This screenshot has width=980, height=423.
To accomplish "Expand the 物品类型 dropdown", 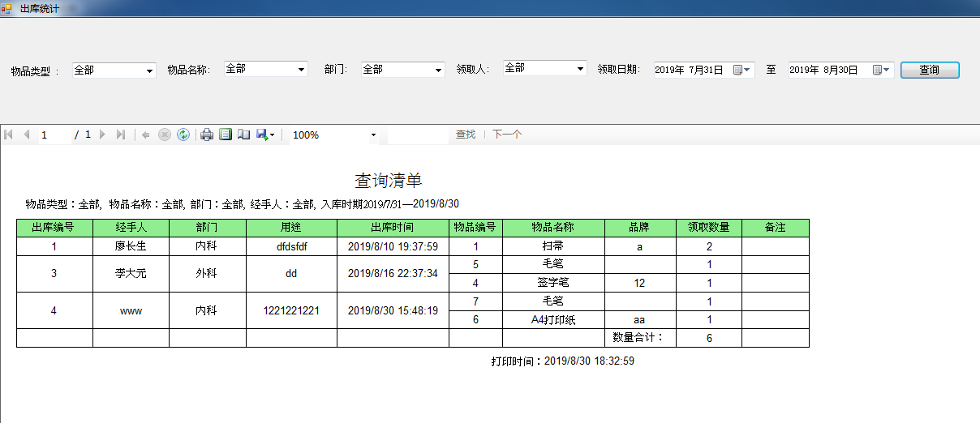I will pyautogui.click(x=150, y=71).
